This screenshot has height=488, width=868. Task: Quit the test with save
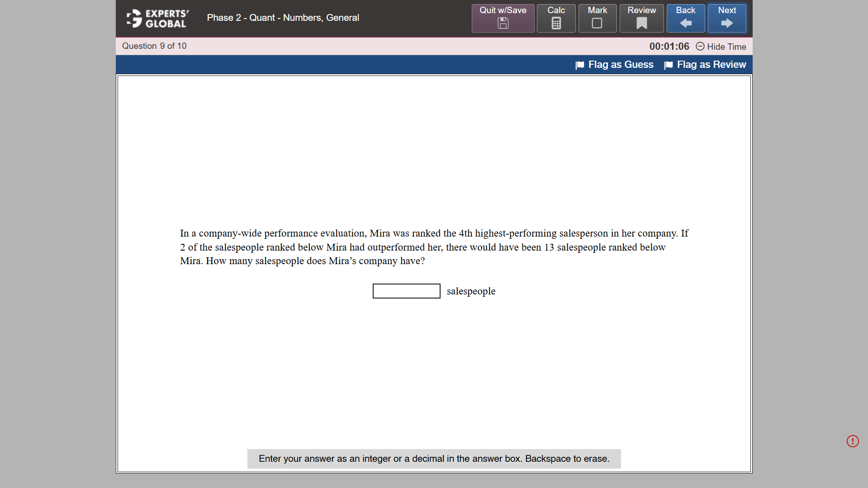coord(503,18)
